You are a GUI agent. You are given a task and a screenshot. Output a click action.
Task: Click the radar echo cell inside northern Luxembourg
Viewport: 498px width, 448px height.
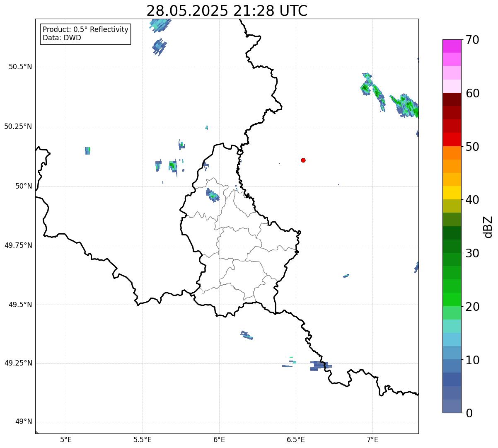click(x=213, y=195)
